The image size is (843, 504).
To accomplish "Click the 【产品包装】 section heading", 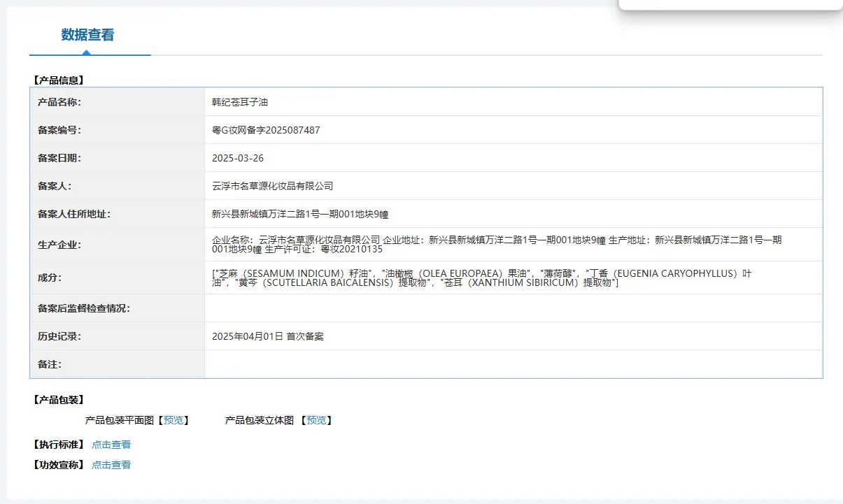I will pos(58,400).
